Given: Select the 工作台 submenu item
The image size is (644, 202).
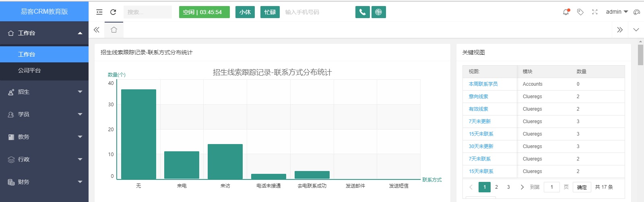Looking at the screenshot, I should 44,54.
